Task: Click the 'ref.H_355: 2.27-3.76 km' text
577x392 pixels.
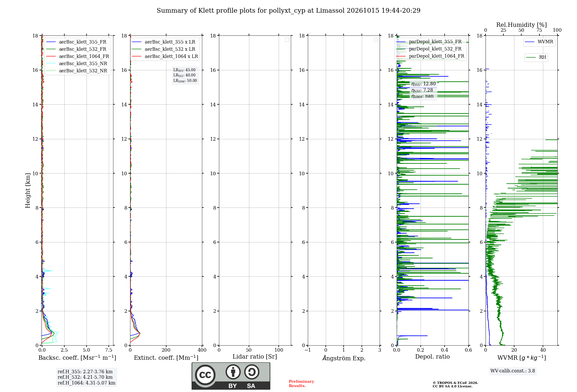Action: [x=85, y=372]
